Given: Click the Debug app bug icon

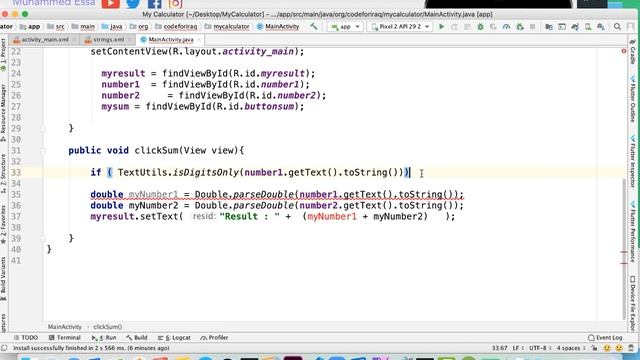Looking at the screenshot, I should click(480, 27).
